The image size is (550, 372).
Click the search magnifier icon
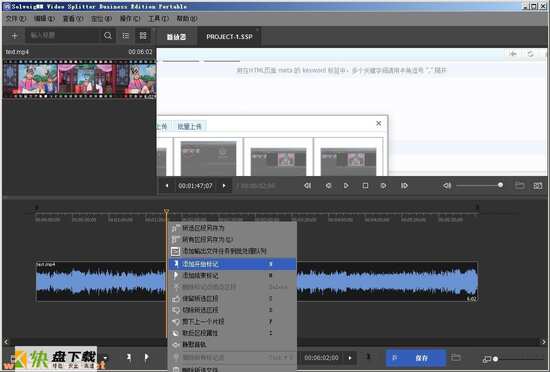(x=108, y=35)
